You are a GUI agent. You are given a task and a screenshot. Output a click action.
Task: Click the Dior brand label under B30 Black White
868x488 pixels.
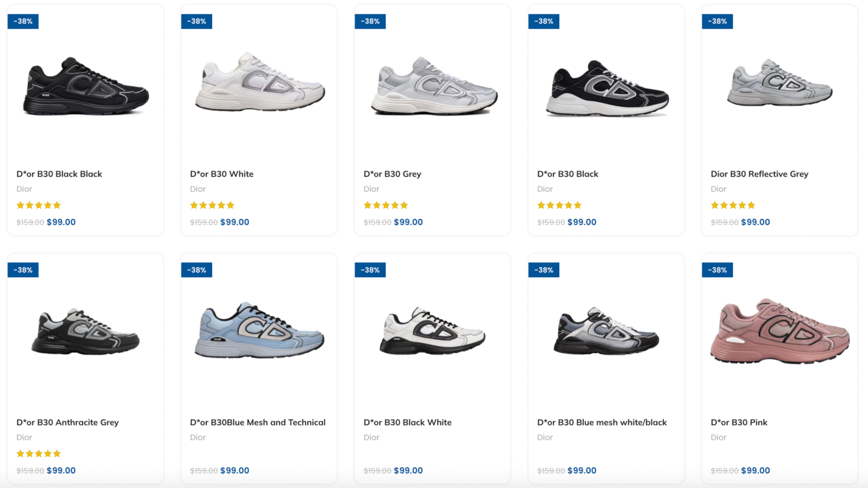click(x=371, y=437)
